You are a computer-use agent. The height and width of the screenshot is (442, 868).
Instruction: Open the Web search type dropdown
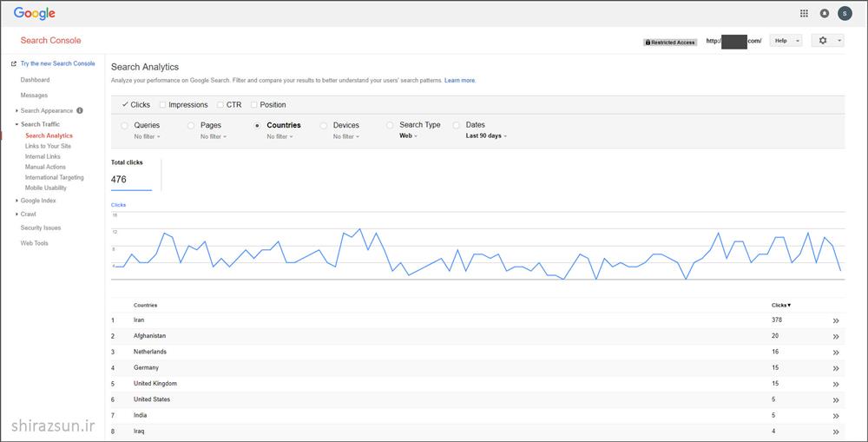(x=409, y=135)
